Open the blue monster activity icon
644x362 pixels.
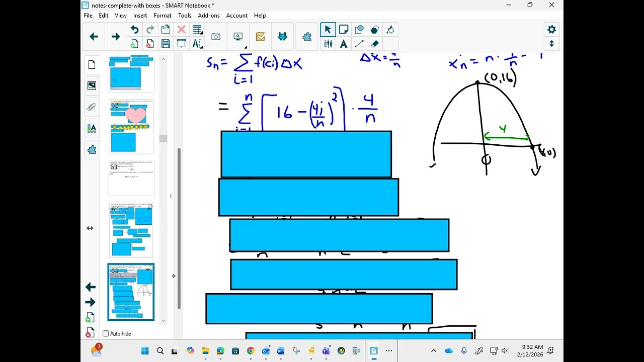pos(282,37)
